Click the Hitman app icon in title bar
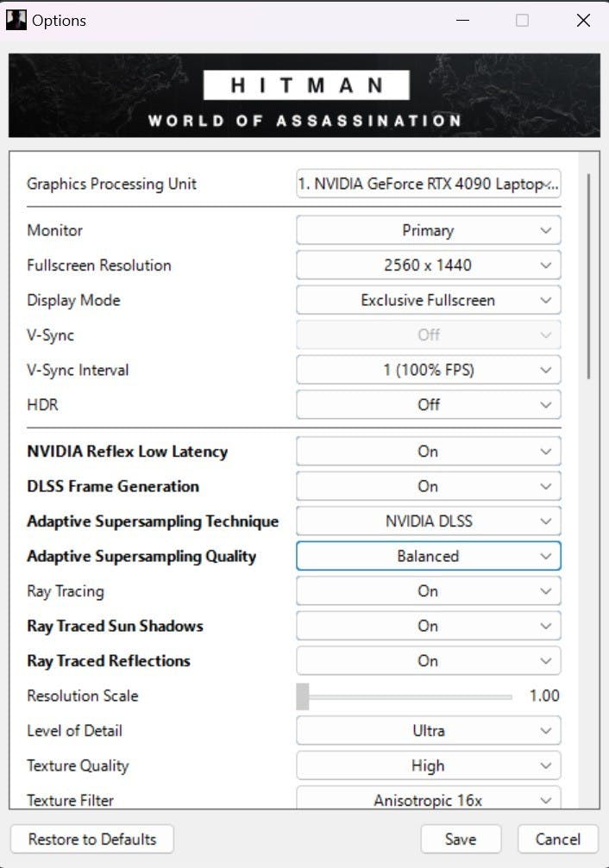 [x=16, y=21]
